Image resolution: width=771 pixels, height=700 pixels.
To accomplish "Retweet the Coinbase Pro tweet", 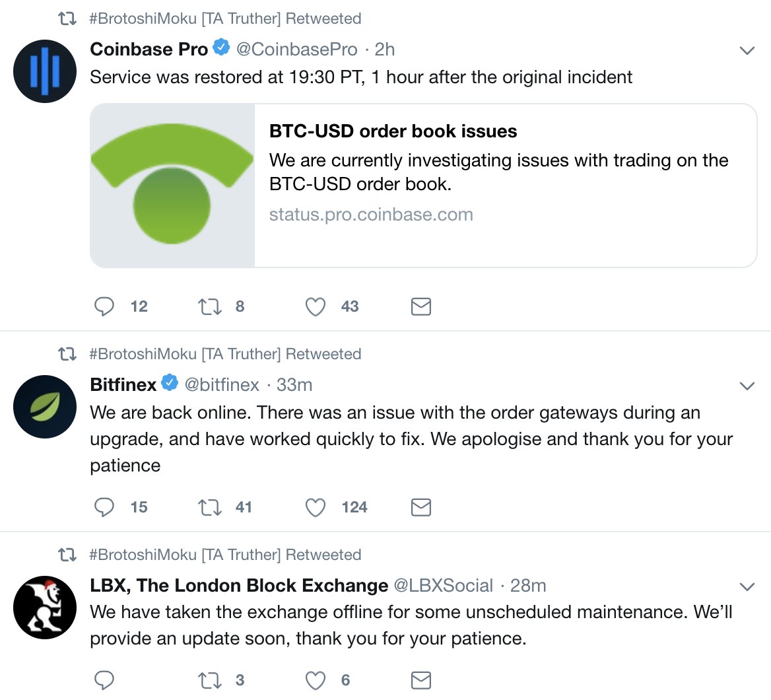I will [209, 306].
